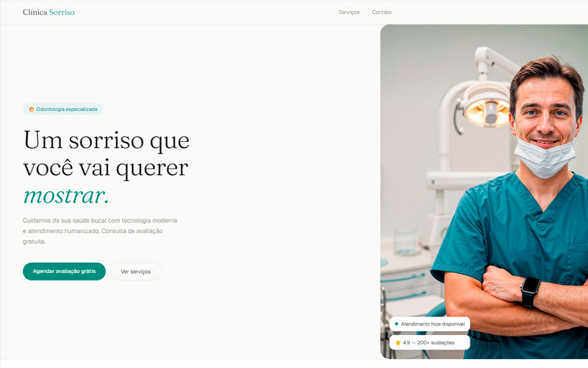The width and height of the screenshot is (588, 368).
Task: Open the Serviços navigation link
Action: (x=348, y=12)
